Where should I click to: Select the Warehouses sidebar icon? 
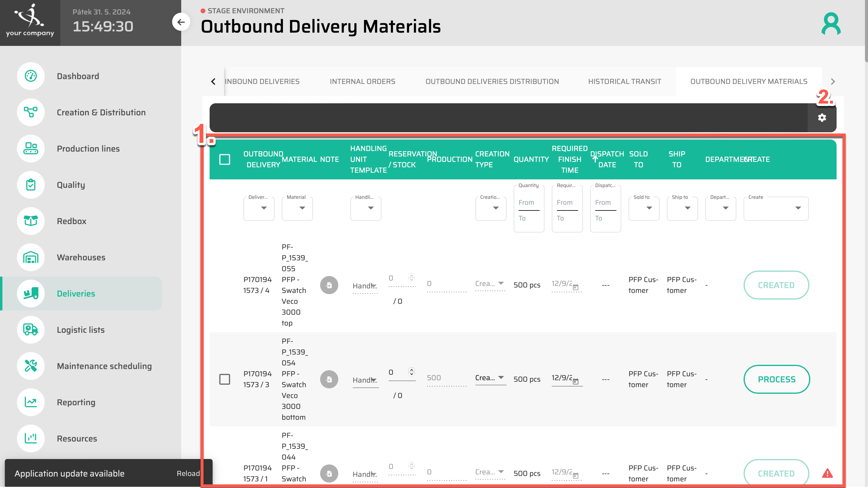(x=31, y=257)
